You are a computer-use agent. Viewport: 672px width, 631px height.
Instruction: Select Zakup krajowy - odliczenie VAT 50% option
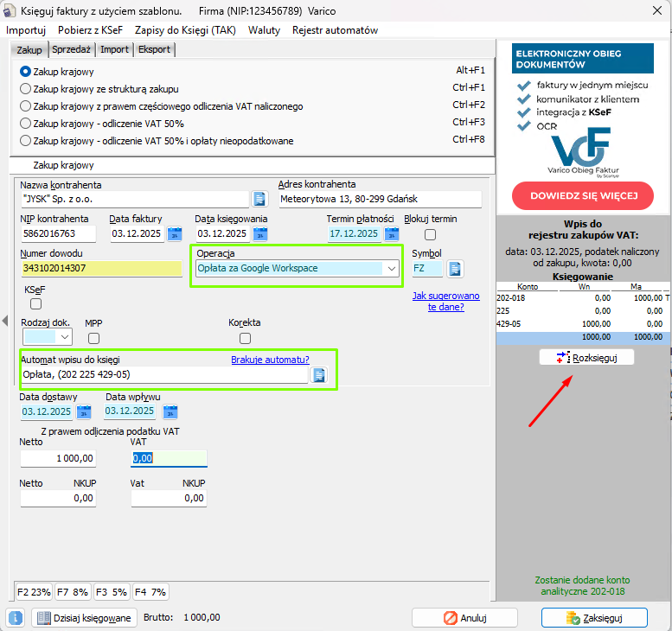tap(26, 123)
